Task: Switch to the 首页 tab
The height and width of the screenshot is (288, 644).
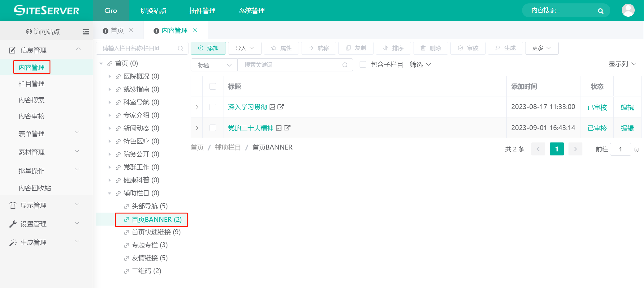Action: (x=116, y=30)
